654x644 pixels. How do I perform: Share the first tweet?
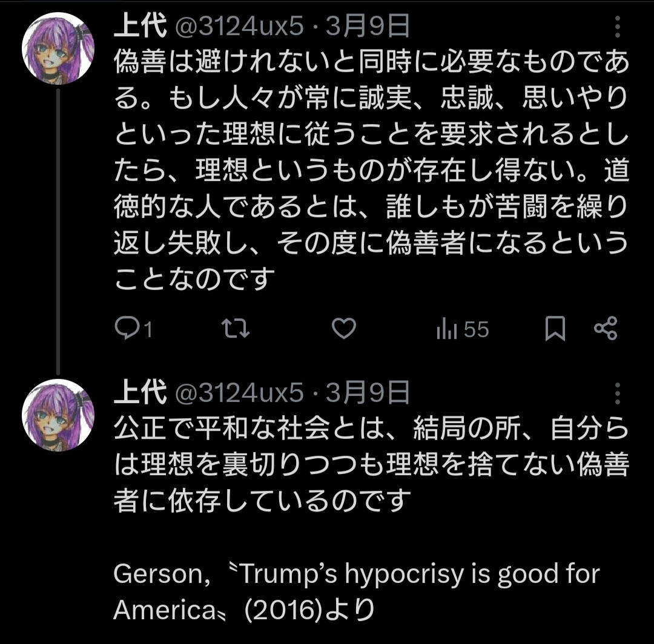point(605,329)
